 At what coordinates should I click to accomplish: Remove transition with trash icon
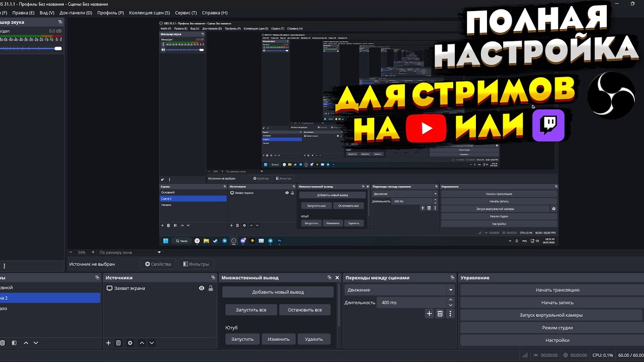(x=440, y=314)
